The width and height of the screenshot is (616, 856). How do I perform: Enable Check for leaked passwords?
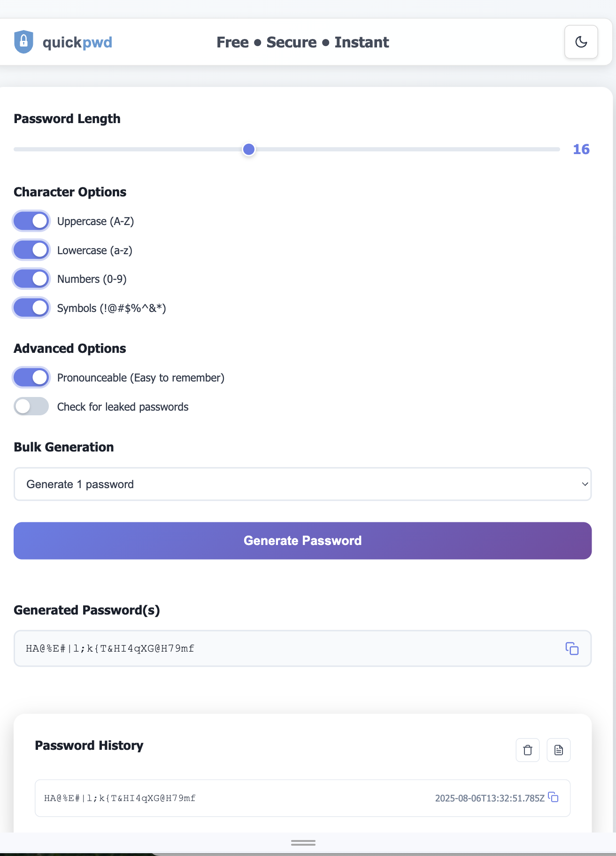31,406
